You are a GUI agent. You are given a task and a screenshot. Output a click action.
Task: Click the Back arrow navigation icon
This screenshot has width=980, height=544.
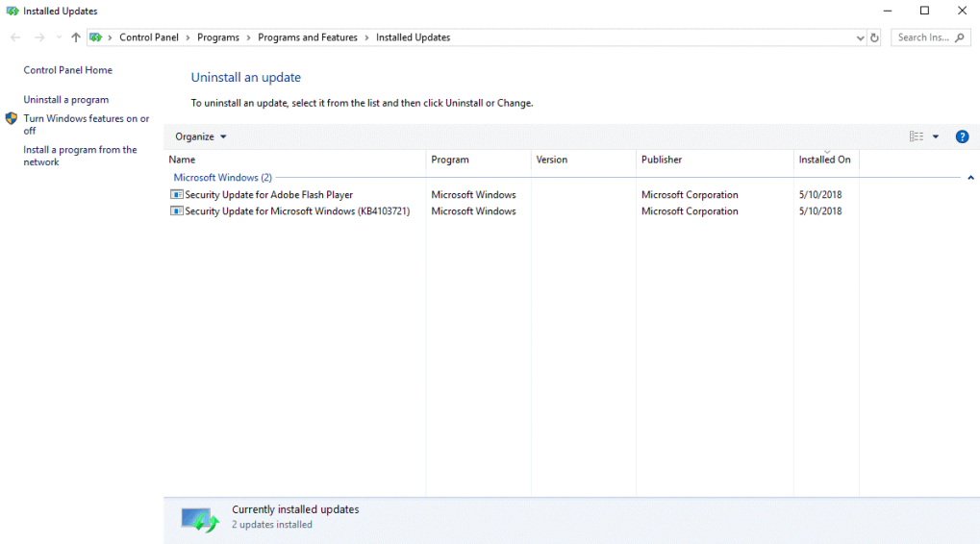(x=15, y=37)
